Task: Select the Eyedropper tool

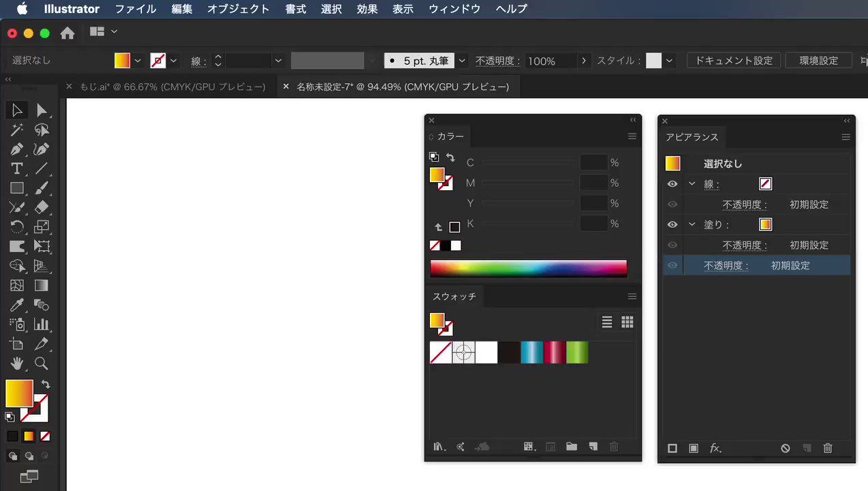Action: coord(17,305)
